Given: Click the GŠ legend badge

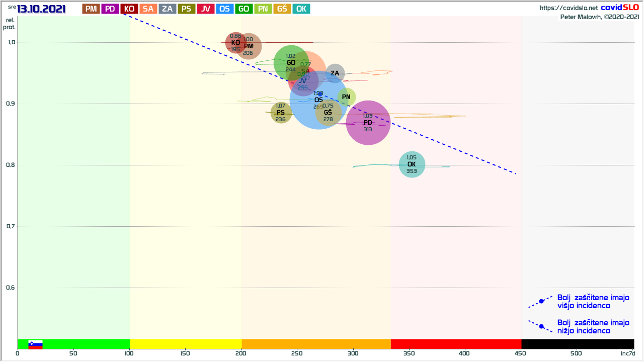Looking at the screenshot, I should (282, 9).
